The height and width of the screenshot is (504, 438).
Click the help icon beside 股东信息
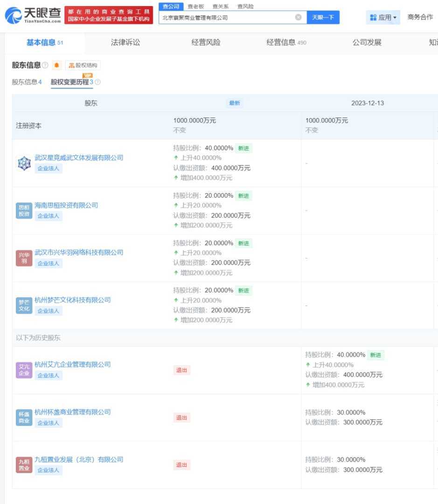point(45,65)
